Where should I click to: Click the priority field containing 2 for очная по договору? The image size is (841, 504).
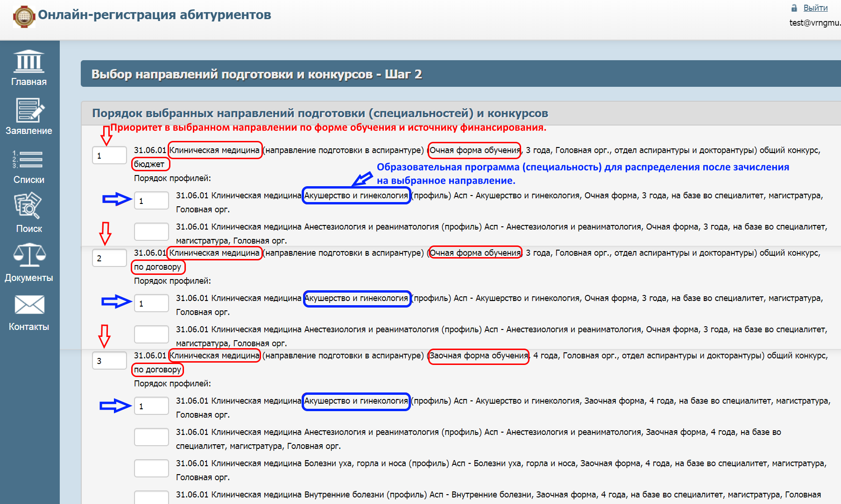point(110,258)
